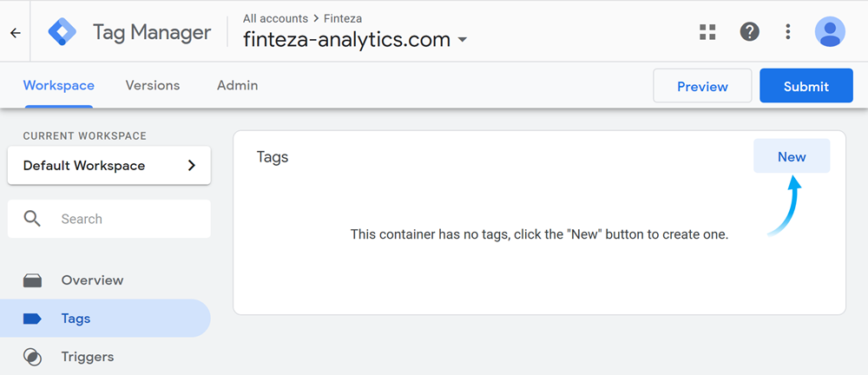Click the Preview button

(x=702, y=86)
